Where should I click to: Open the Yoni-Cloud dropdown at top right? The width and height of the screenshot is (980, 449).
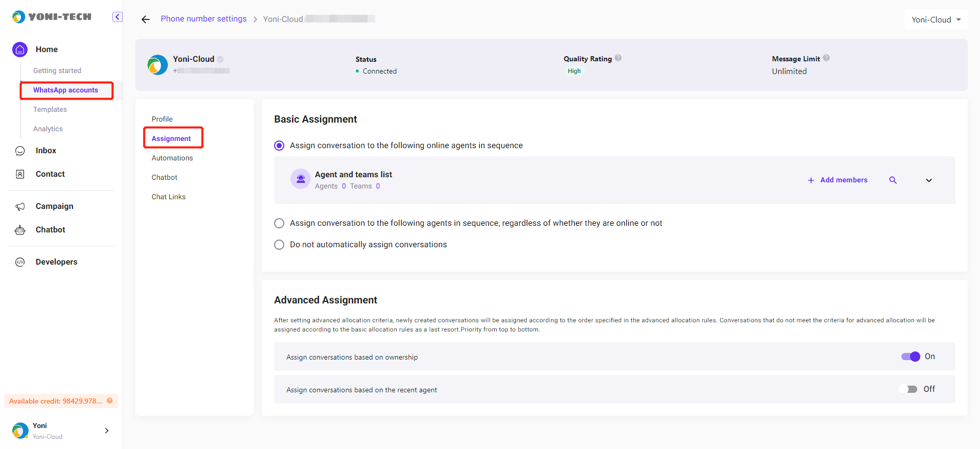[x=936, y=19]
